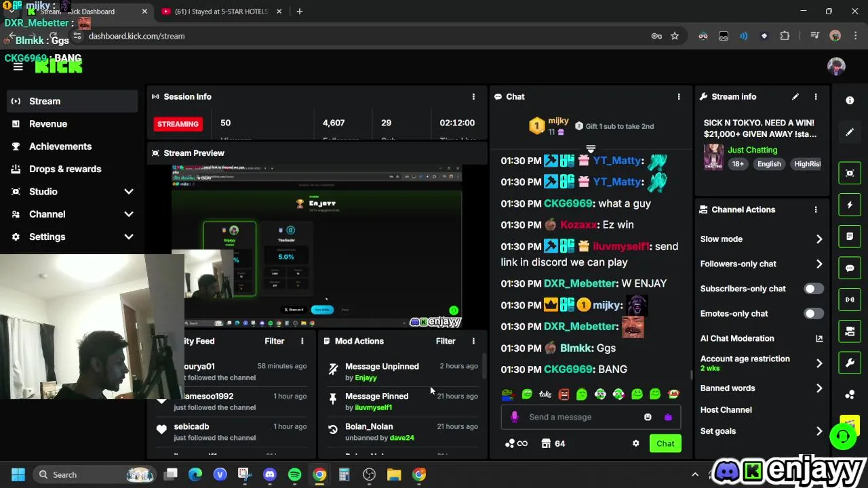The width and height of the screenshot is (868, 488).
Task: Toggle the document widget icon in right toolbar
Action: [850, 237]
